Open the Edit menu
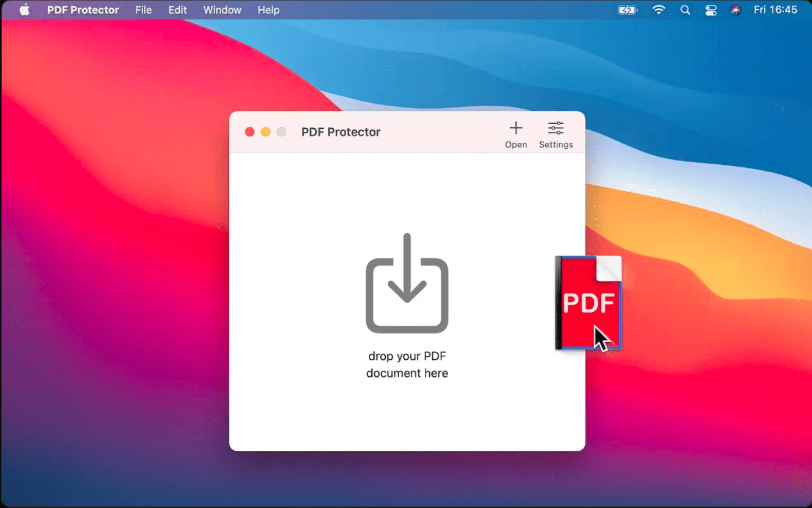Viewport: 812px width, 508px height. coord(177,10)
